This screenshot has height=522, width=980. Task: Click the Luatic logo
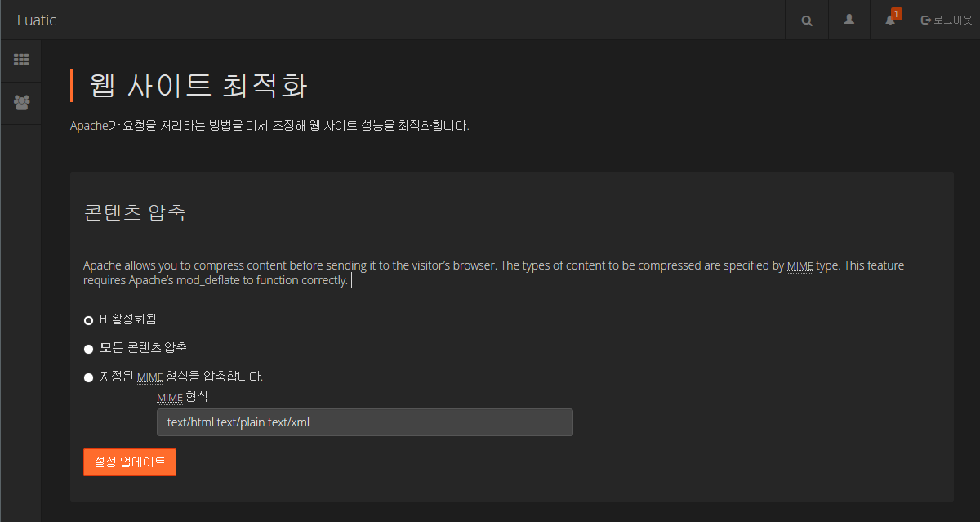coord(36,20)
